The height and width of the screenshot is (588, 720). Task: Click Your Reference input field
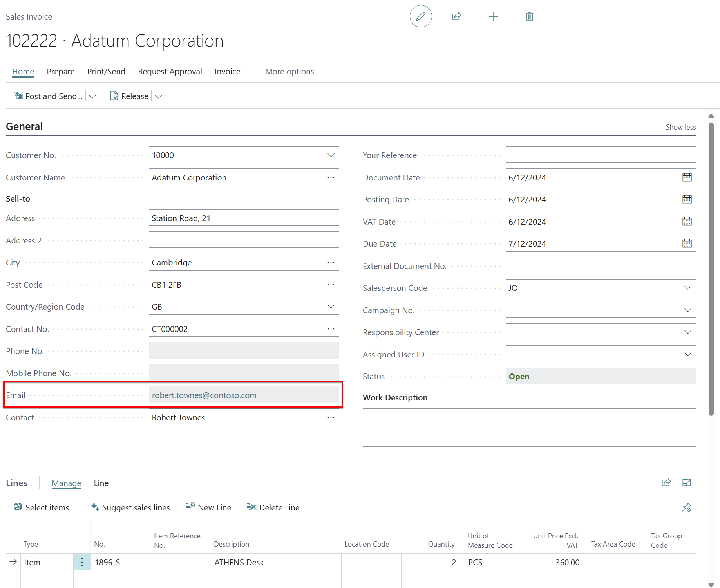coord(601,155)
